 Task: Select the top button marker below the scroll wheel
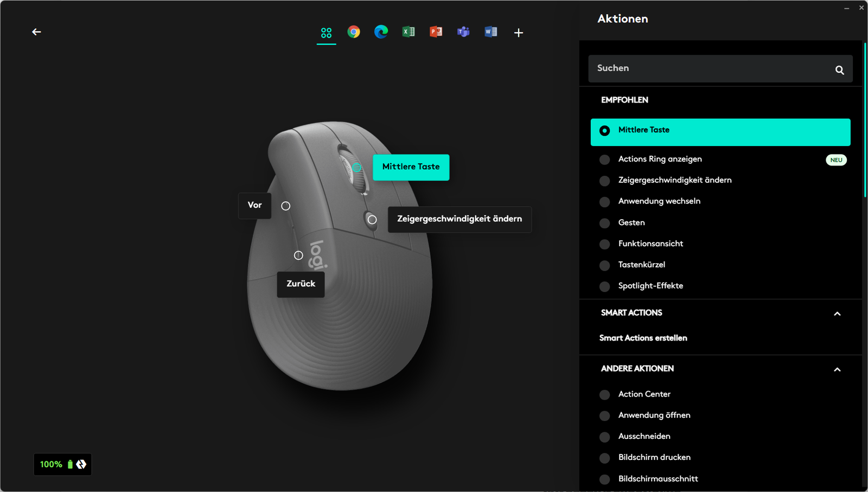point(372,220)
